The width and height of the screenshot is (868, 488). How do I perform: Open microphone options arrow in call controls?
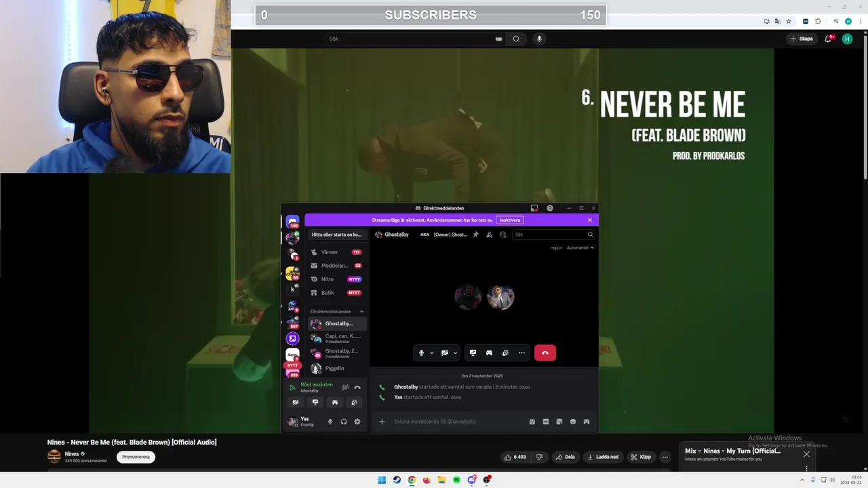(431, 352)
